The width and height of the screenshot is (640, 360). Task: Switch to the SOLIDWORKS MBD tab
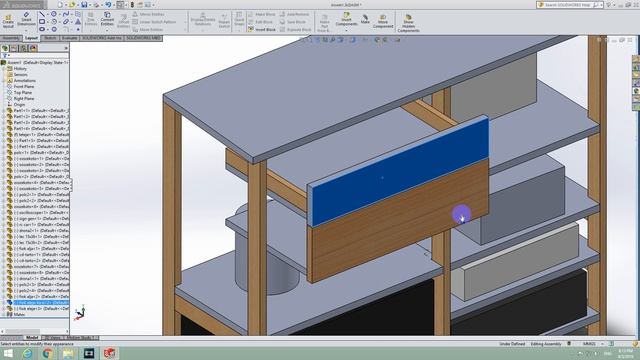tap(143, 38)
